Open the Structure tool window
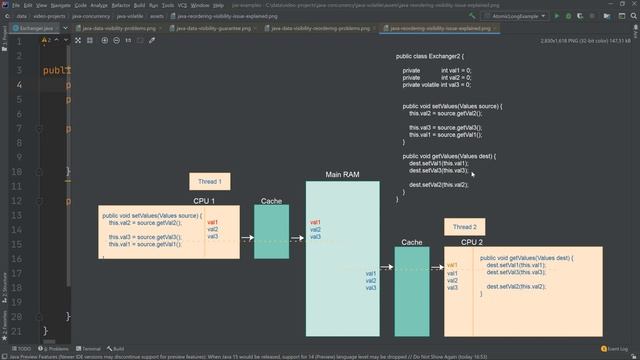Image resolution: width=640 pixels, height=360 pixels. tap(4, 288)
